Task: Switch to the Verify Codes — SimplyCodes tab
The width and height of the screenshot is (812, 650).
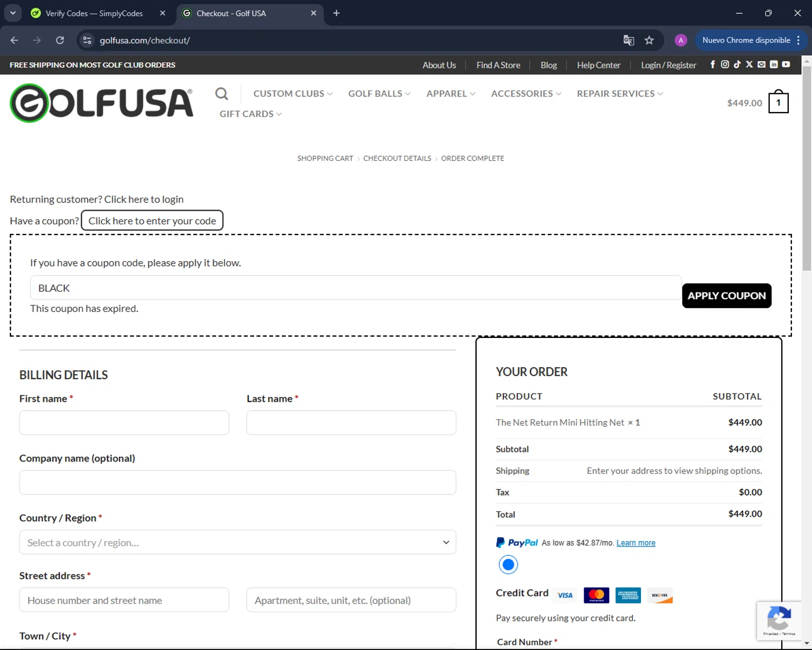Action: pos(97,13)
